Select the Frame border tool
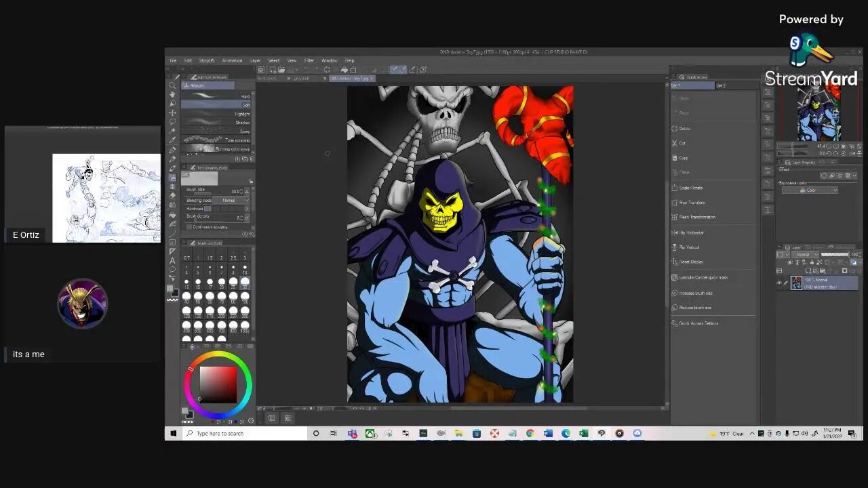868x488 pixels. click(173, 242)
